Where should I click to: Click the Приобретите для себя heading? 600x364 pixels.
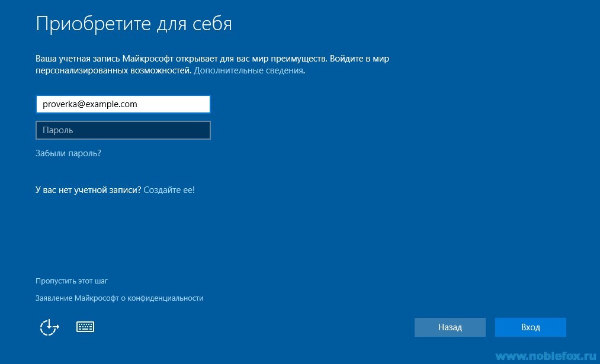(134, 24)
